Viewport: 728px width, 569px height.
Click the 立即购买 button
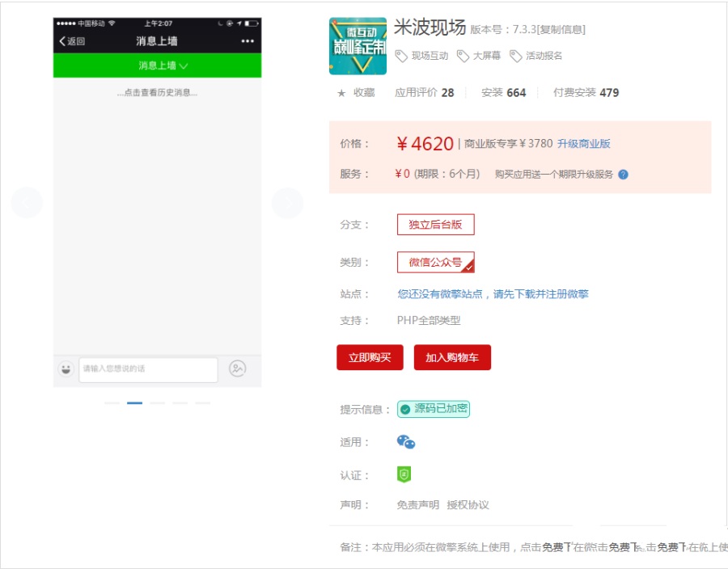[x=369, y=356]
